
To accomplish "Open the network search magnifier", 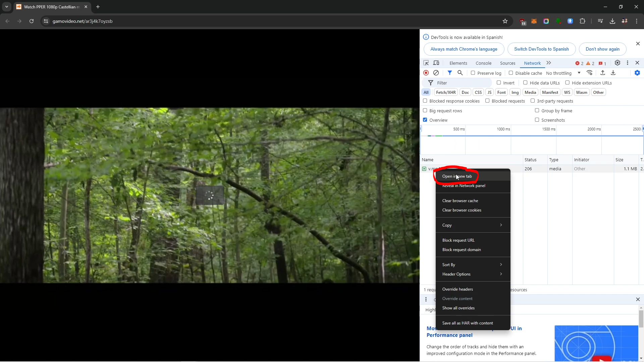I will pos(460,73).
